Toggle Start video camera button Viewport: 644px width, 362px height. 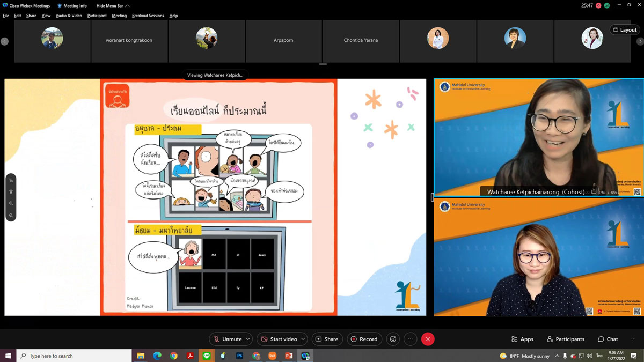pyautogui.click(x=279, y=339)
